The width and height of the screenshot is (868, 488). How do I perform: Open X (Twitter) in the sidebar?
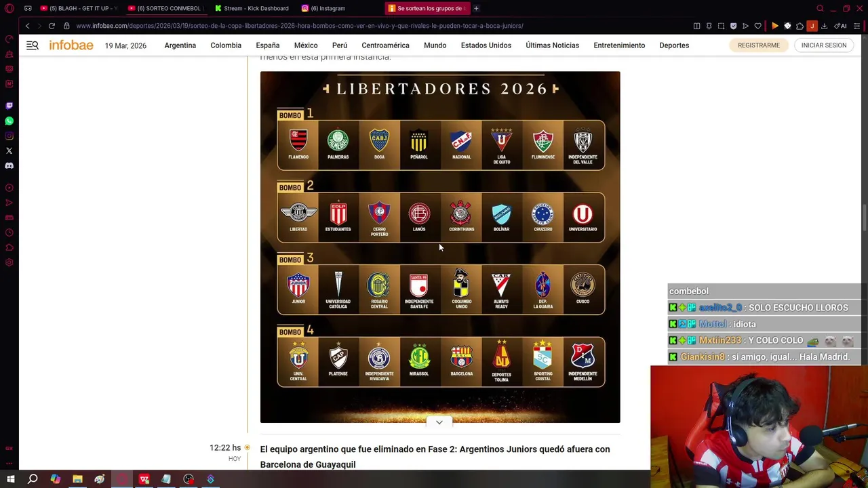coord(9,150)
